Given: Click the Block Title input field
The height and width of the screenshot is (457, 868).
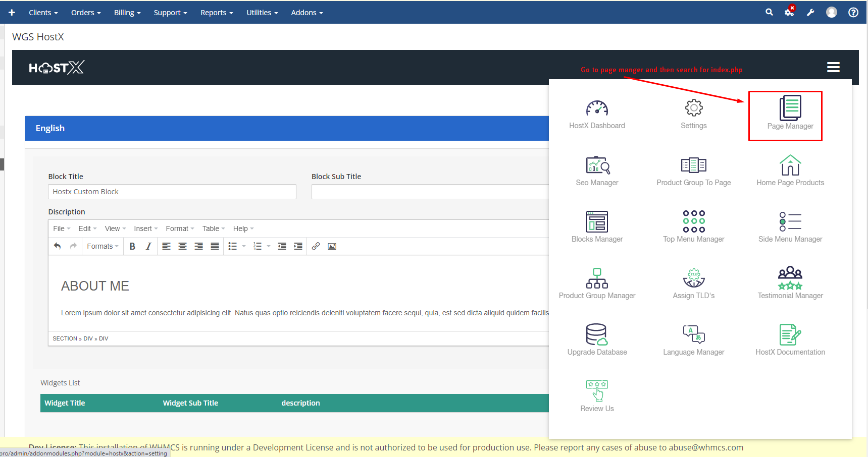Looking at the screenshot, I should point(172,192).
